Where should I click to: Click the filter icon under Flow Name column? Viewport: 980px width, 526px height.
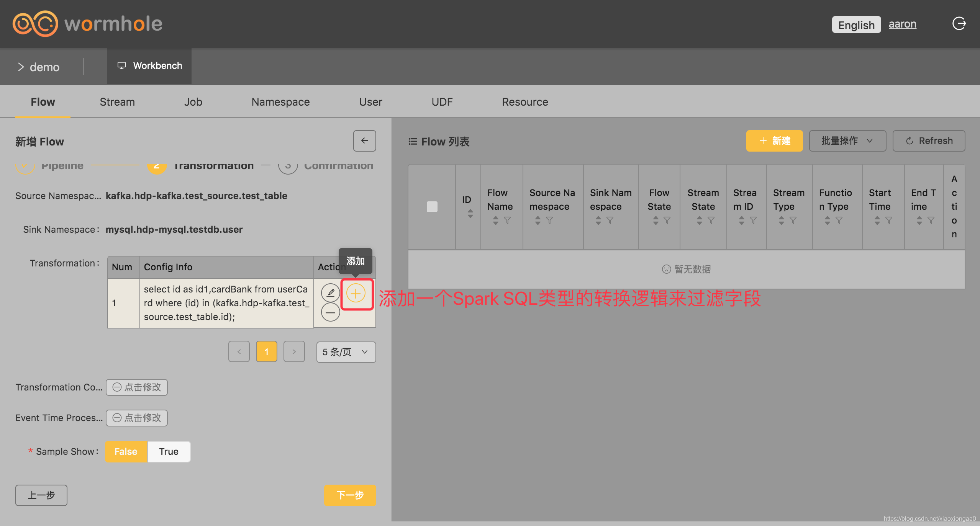pos(507,221)
